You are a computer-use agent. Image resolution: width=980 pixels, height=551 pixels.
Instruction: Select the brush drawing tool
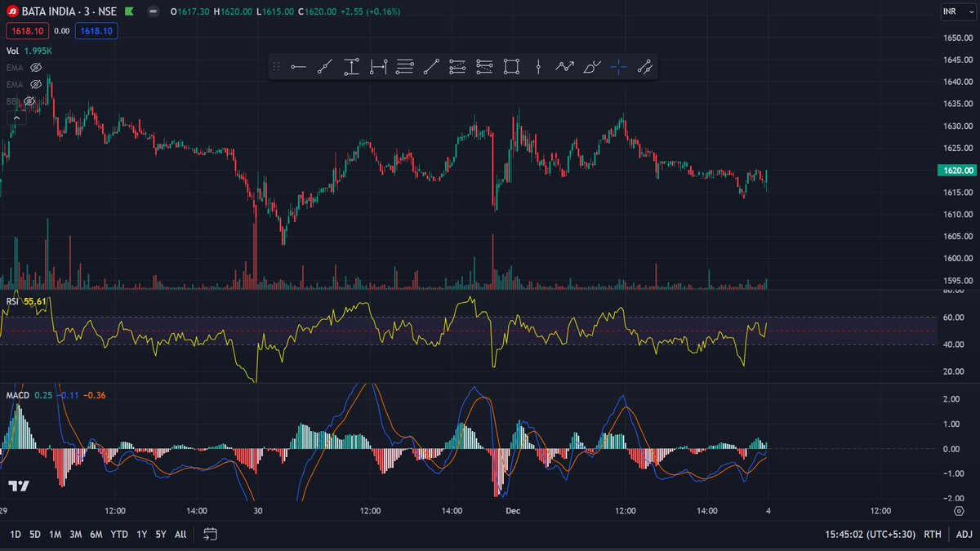coord(592,67)
